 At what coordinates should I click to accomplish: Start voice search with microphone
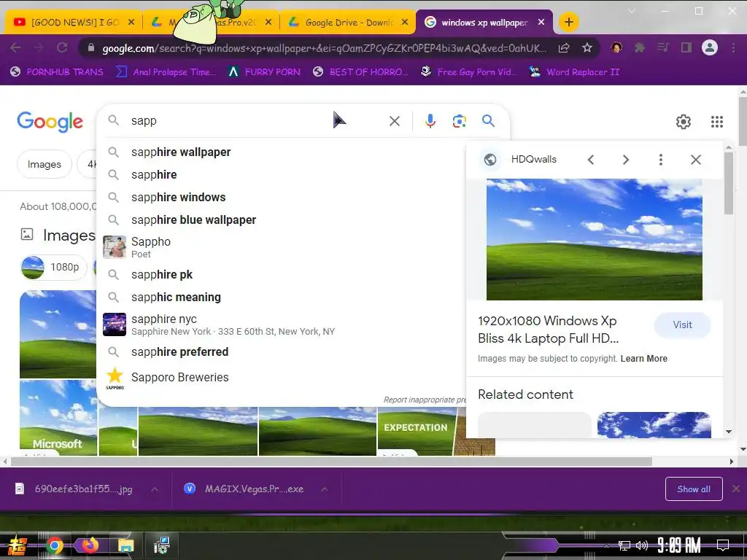point(430,121)
